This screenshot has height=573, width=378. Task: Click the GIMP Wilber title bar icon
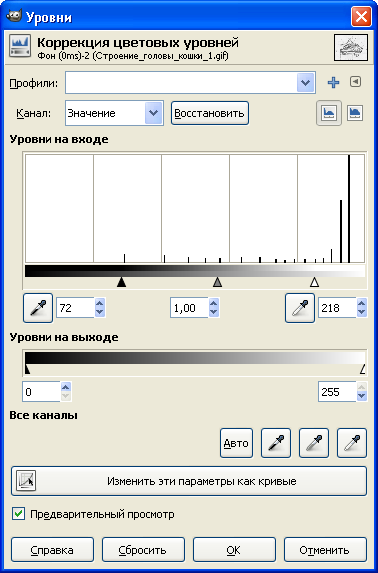[x=14, y=16]
